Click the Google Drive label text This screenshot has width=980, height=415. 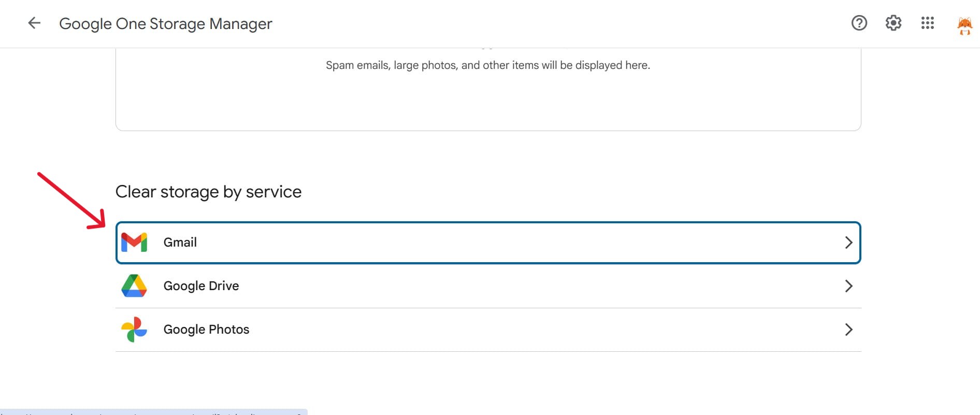pyautogui.click(x=201, y=285)
